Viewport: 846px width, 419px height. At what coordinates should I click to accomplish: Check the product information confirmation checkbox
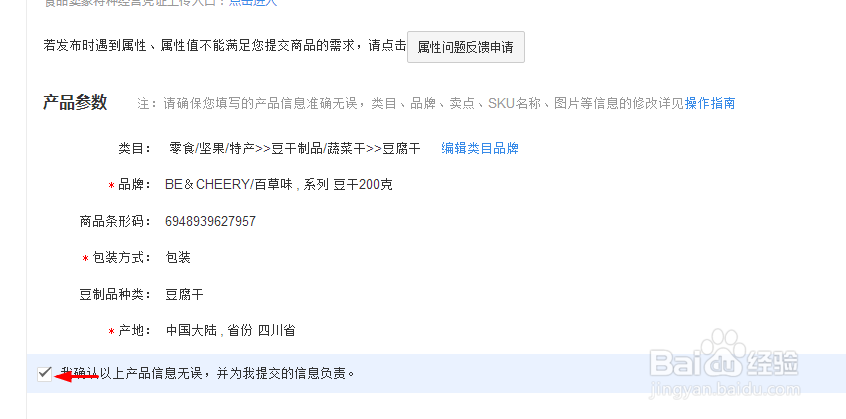(45, 374)
